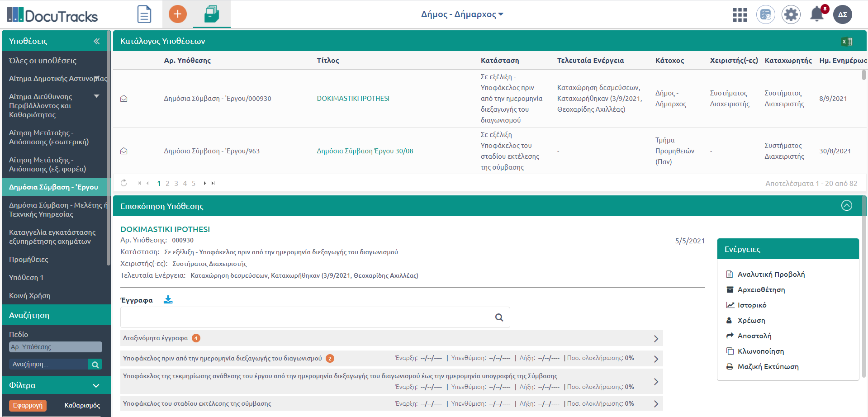Open the DOKIMASTIKI IPOTHESI link in the table
Screen dimensions: 868x417
tap(353, 99)
